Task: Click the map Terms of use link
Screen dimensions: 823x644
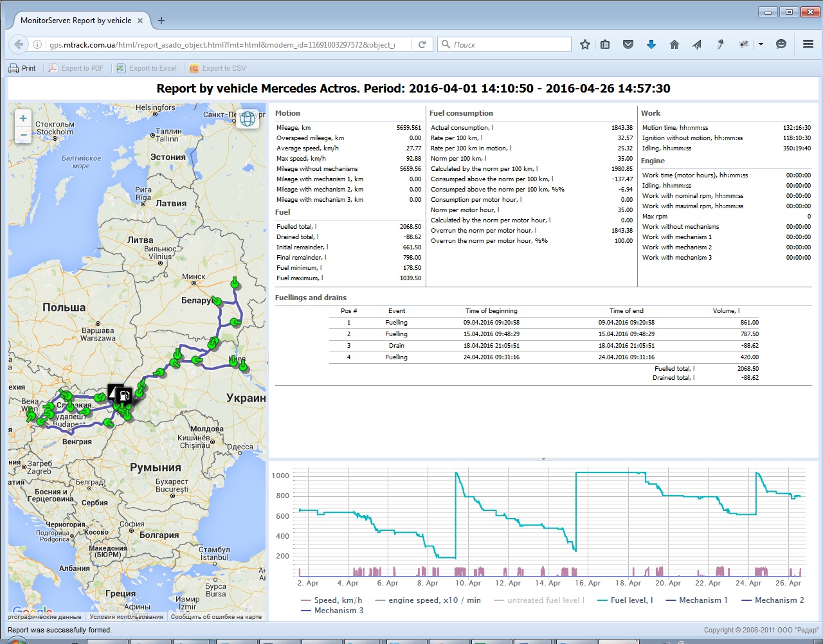Action: pos(126,617)
